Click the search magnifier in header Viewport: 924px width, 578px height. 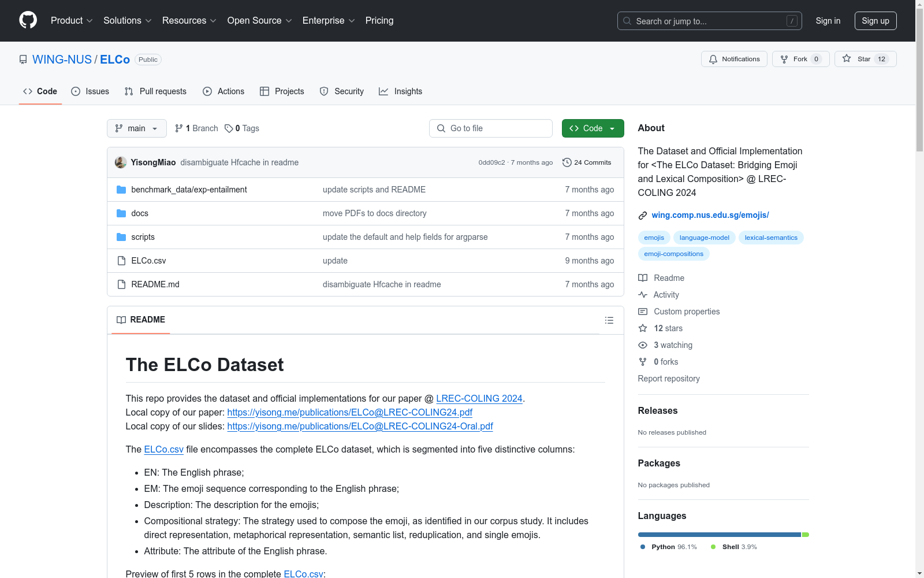click(x=627, y=21)
